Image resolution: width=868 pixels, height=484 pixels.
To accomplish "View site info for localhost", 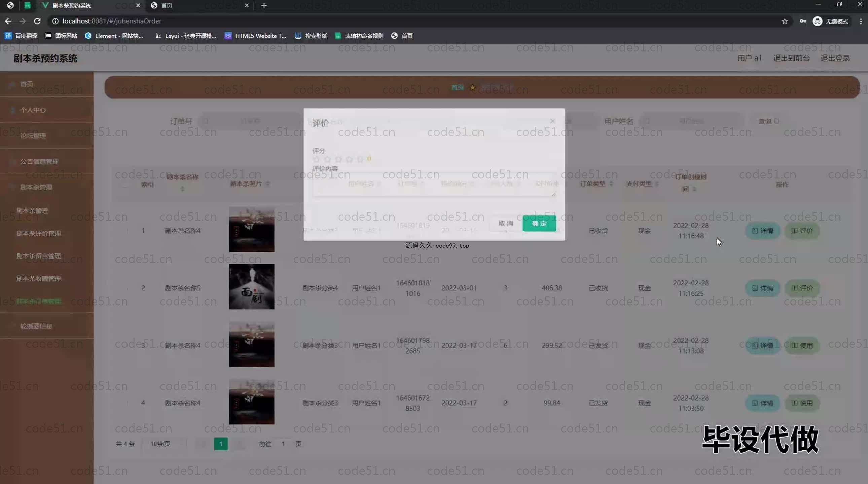I will pos(55,21).
